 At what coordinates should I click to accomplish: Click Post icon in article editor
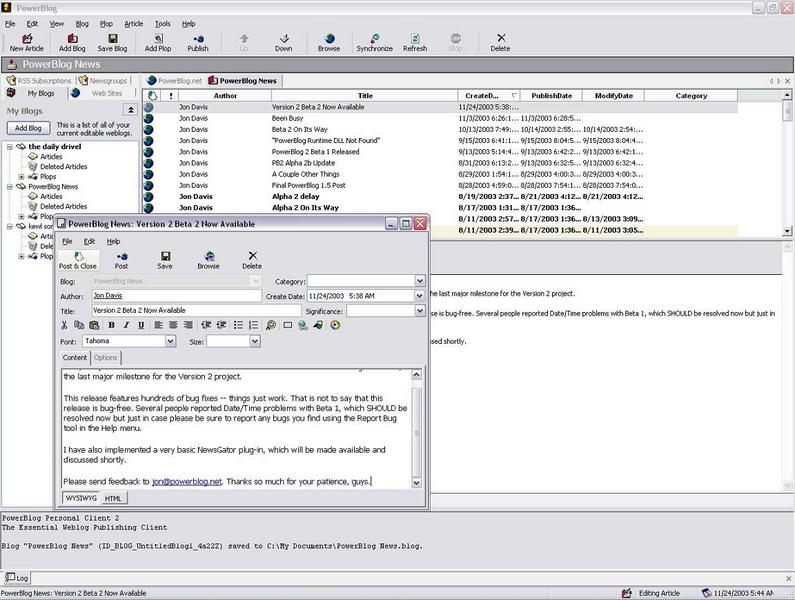click(x=121, y=260)
